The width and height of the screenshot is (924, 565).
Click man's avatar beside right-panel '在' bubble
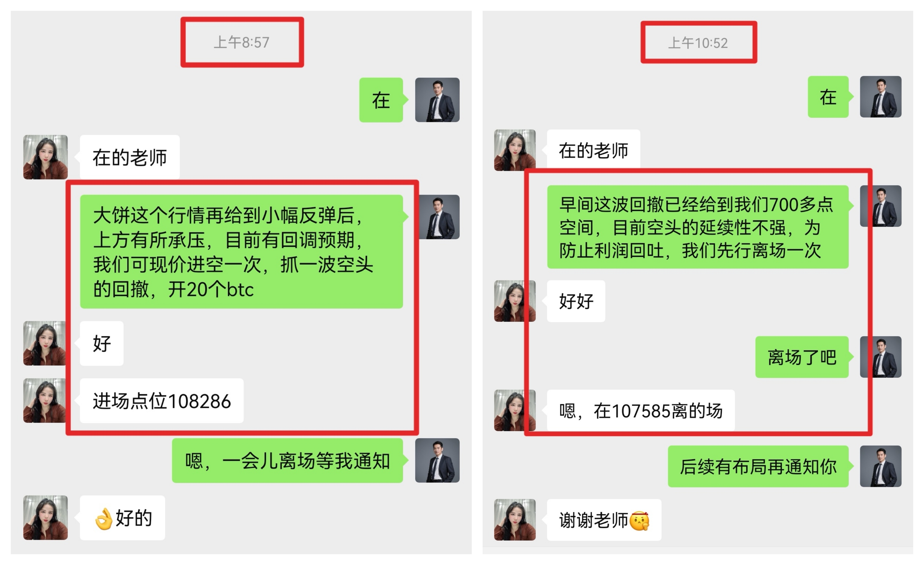click(880, 97)
